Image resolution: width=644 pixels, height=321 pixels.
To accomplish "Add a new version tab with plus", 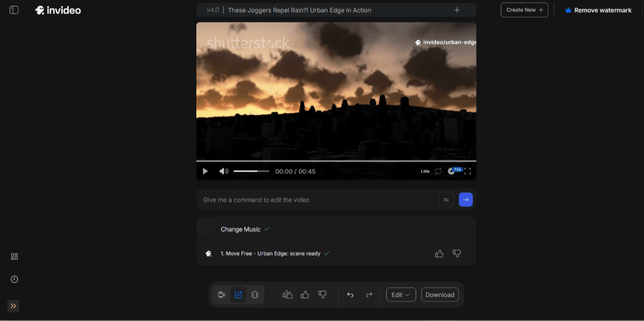I will click(x=457, y=10).
